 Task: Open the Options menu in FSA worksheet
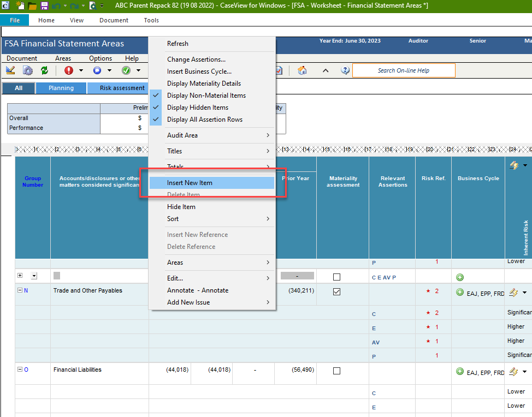[101, 58]
